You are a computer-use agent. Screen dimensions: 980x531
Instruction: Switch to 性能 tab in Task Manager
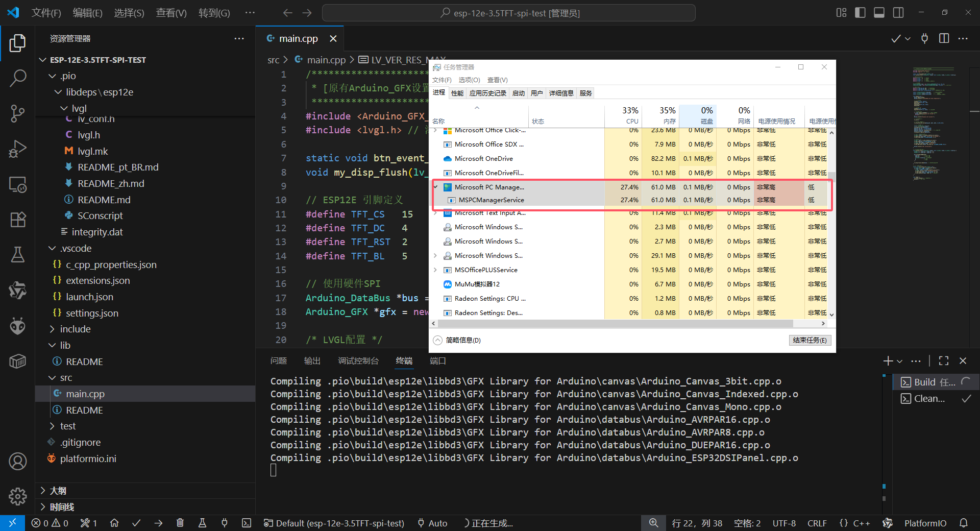point(457,93)
